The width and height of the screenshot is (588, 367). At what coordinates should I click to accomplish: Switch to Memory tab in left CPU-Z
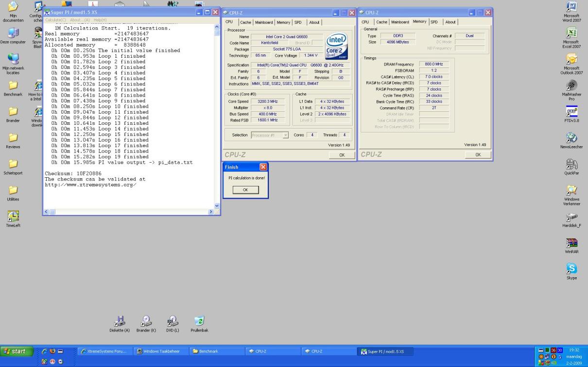pos(283,22)
